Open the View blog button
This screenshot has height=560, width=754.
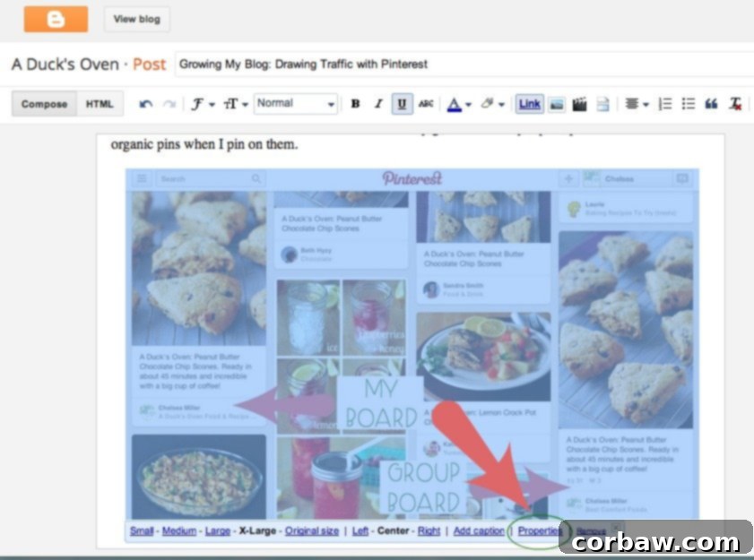click(136, 19)
